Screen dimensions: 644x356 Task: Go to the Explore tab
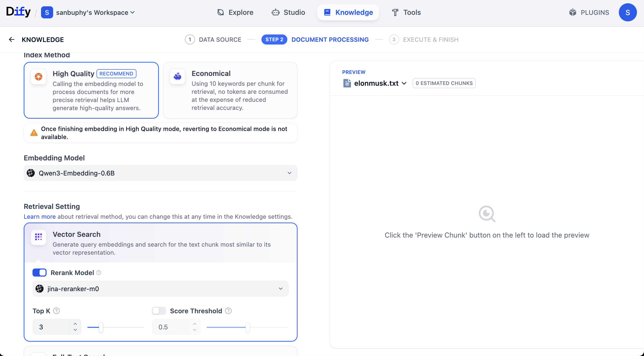(x=235, y=12)
